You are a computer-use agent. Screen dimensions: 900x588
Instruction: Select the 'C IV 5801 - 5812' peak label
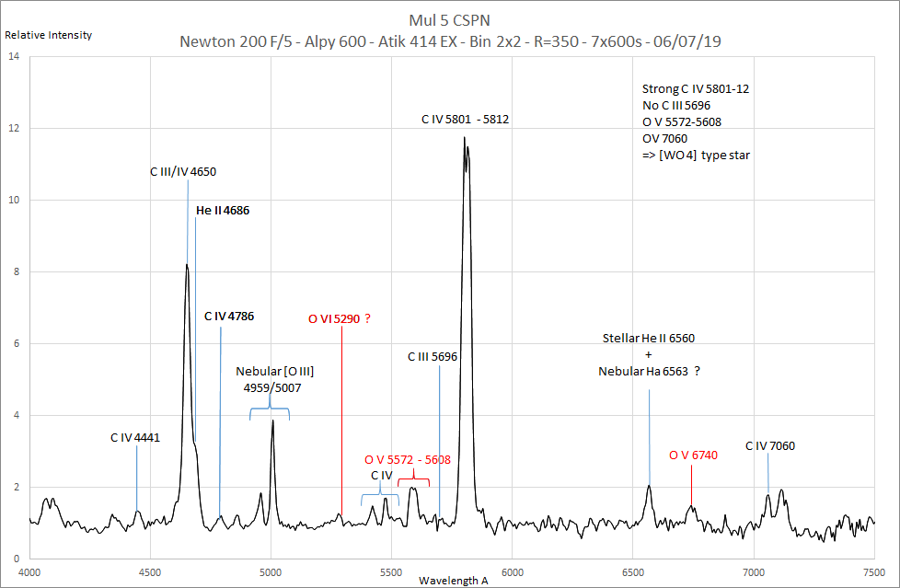click(x=465, y=120)
